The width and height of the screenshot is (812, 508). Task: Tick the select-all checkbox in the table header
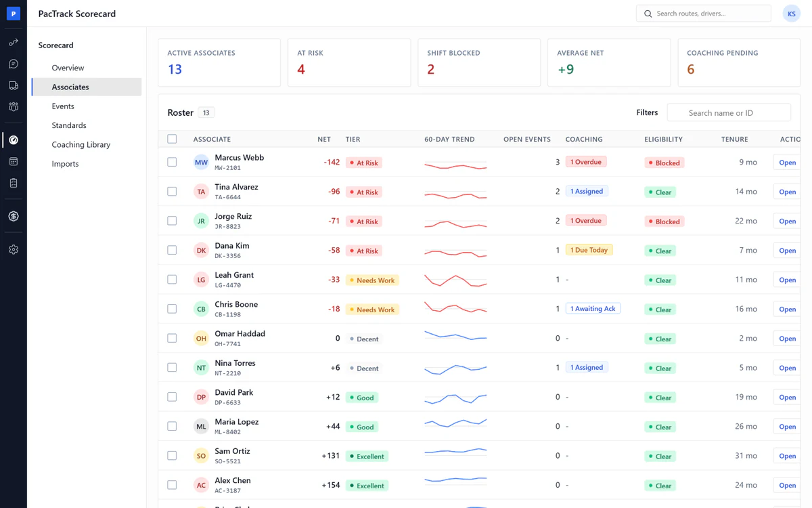pos(172,139)
